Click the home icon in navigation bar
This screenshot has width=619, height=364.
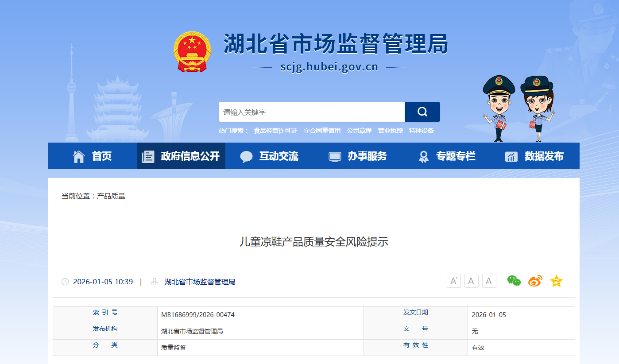click(79, 156)
